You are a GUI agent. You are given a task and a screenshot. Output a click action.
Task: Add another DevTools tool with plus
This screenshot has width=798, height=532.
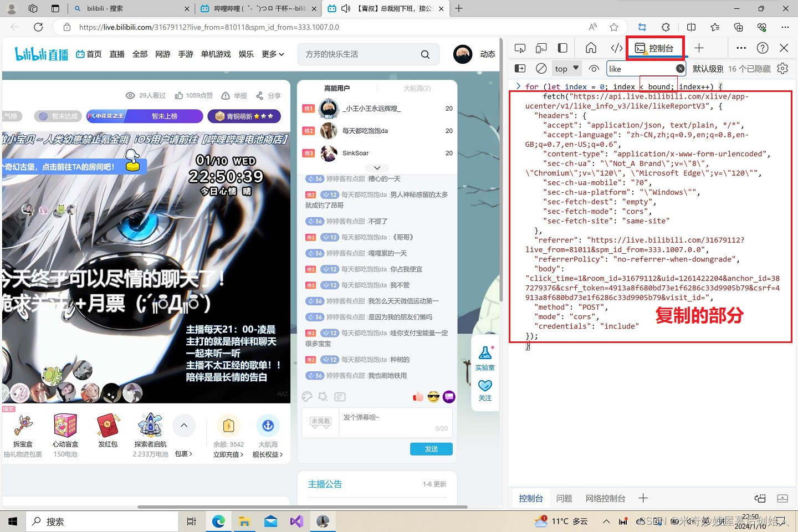(699, 48)
